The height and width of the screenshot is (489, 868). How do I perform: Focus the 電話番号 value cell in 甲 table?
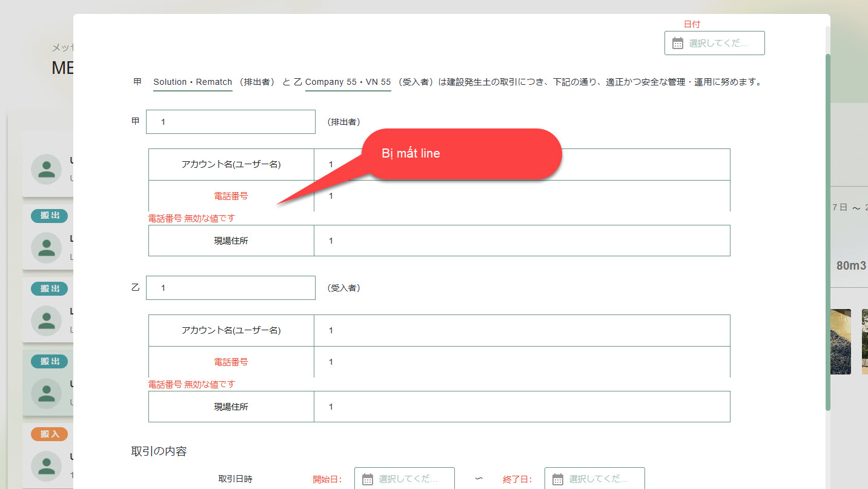coord(521,196)
